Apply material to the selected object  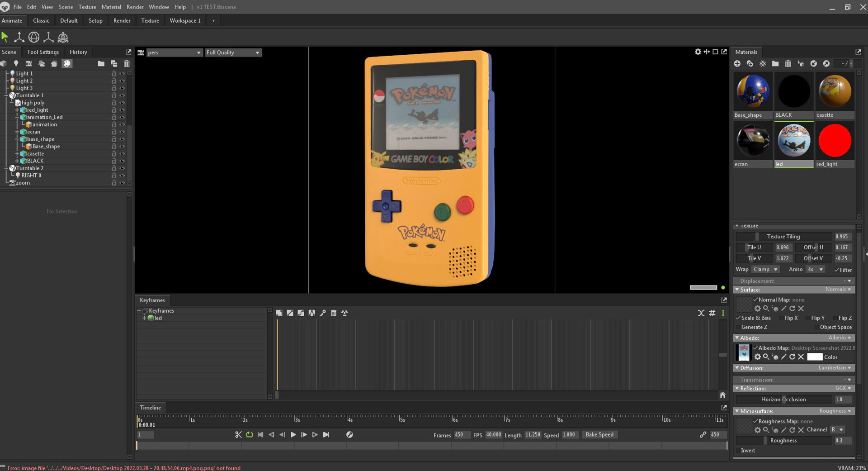tap(801, 64)
